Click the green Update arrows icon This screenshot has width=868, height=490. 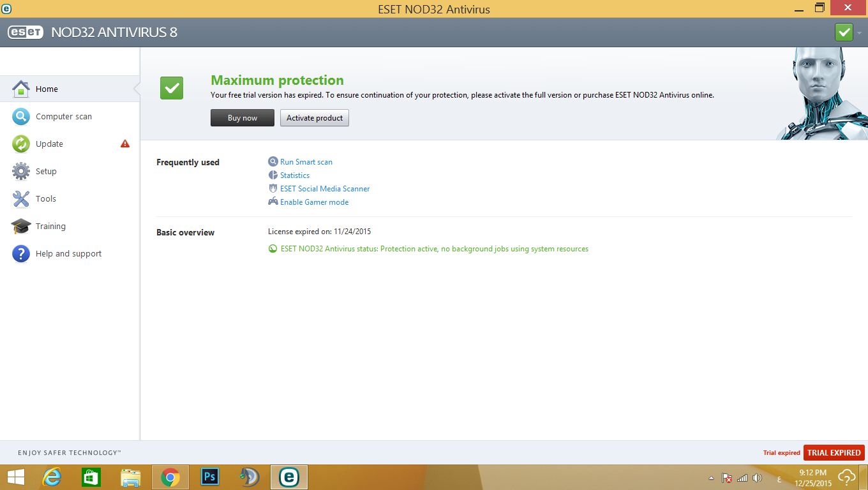pyautogui.click(x=21, y=144)
